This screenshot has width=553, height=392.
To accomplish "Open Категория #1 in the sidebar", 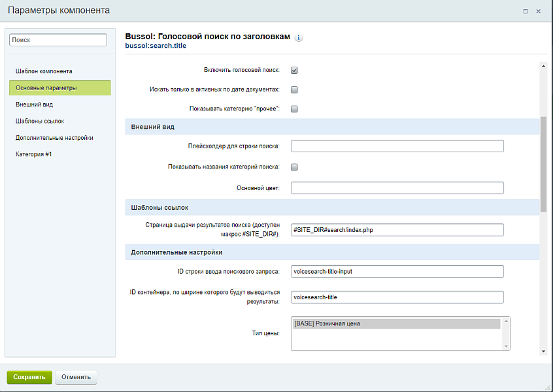I will pos(33,155).
